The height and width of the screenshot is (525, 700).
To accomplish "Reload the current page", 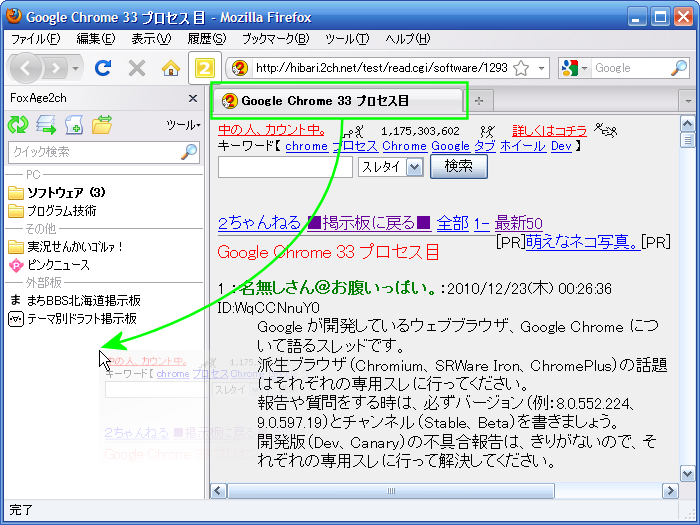I will pyautogui.click(x=103, y=68).
